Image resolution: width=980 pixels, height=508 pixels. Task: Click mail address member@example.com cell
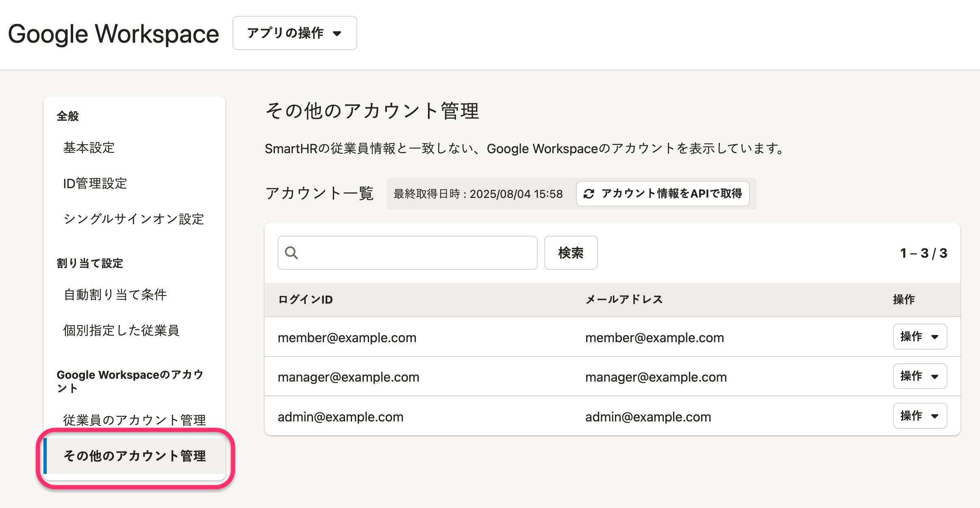click(x=654, y=337)
